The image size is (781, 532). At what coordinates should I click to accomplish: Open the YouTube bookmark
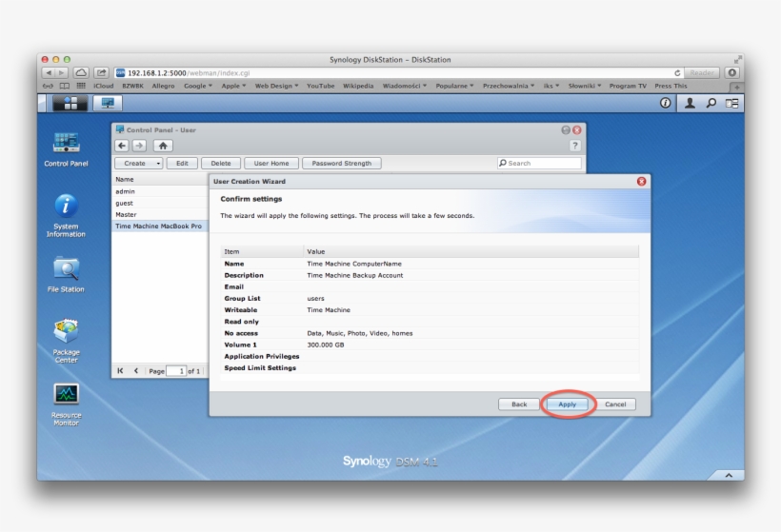[320, 86]
